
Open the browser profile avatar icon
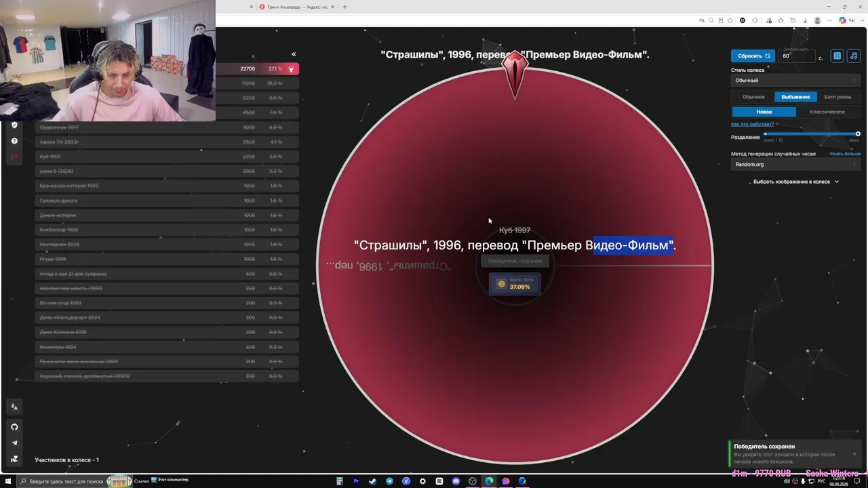[x=818, y=20]
